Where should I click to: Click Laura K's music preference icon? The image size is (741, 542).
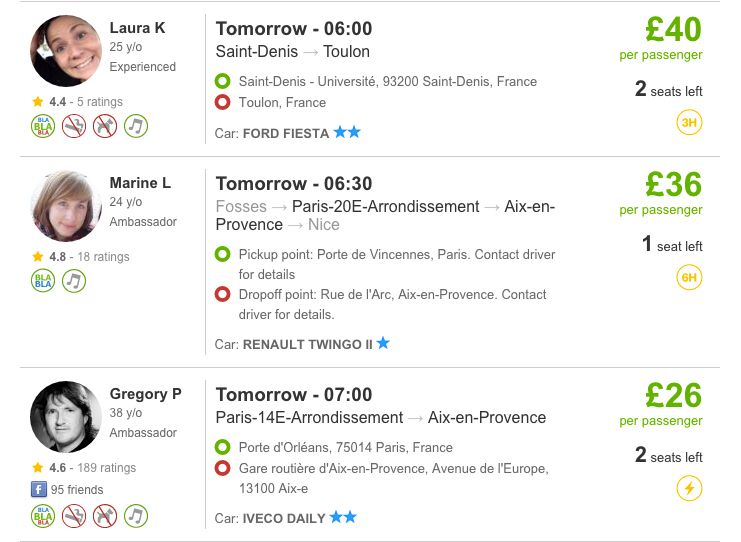click(136, 126)
